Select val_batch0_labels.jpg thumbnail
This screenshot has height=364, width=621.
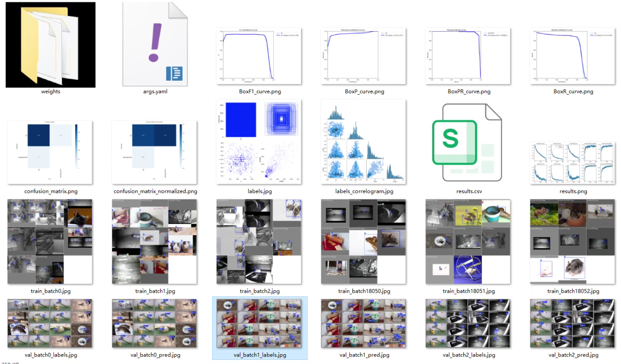(x=50, y=324)
